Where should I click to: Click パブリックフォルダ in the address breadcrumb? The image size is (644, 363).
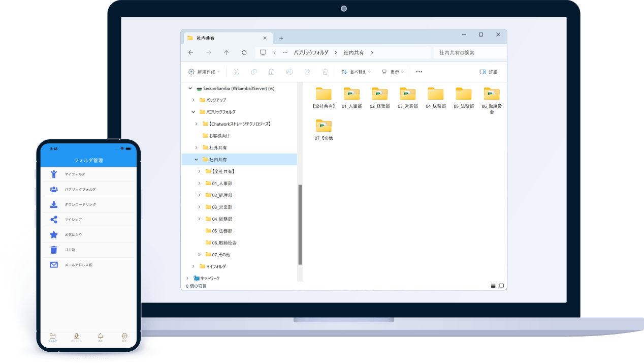point(311,52)
